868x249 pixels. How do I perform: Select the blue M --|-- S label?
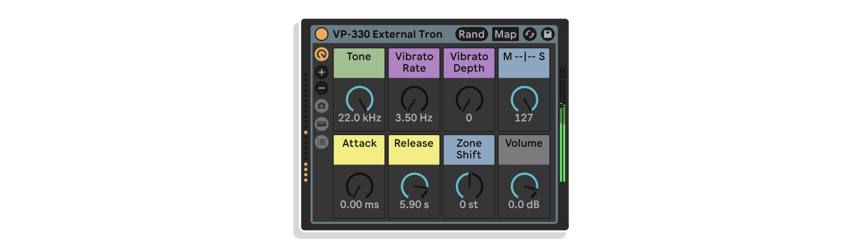(524, 63)
